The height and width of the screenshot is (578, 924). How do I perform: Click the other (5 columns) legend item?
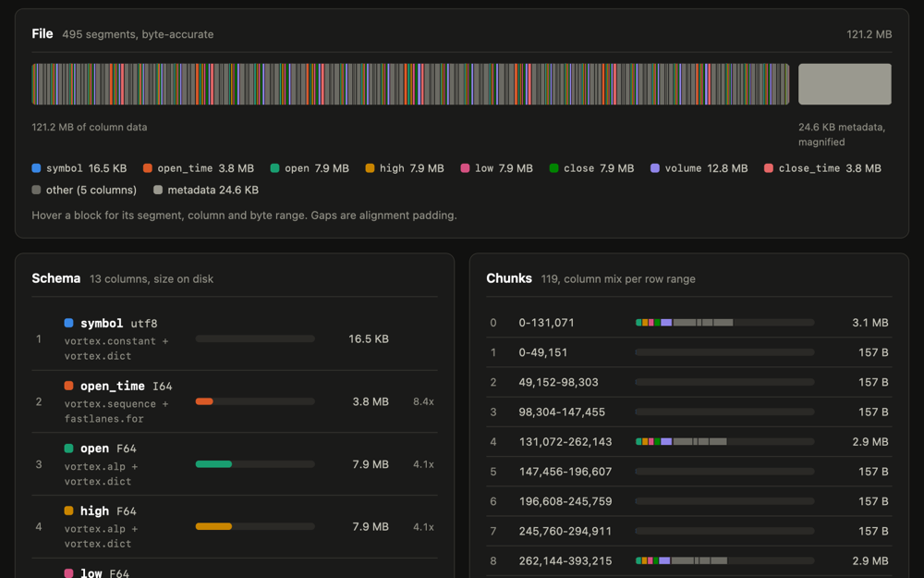[x=84, y=190]
